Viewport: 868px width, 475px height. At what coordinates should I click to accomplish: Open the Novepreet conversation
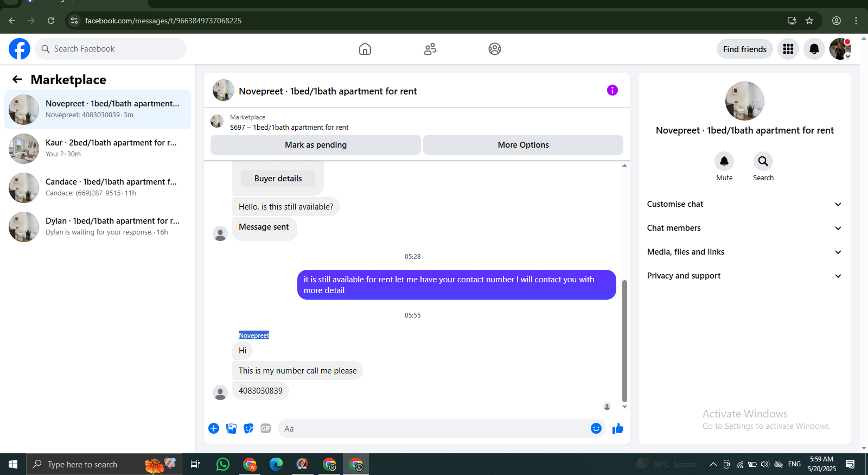pyautogui.click(x=98, y=110)
